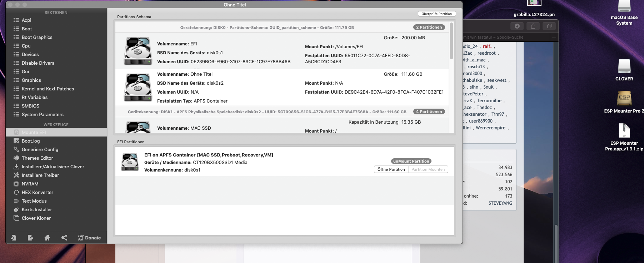This screenshot has width=644, height=263.
Task: Open the ralf. user link
Action: pos(487,46)
